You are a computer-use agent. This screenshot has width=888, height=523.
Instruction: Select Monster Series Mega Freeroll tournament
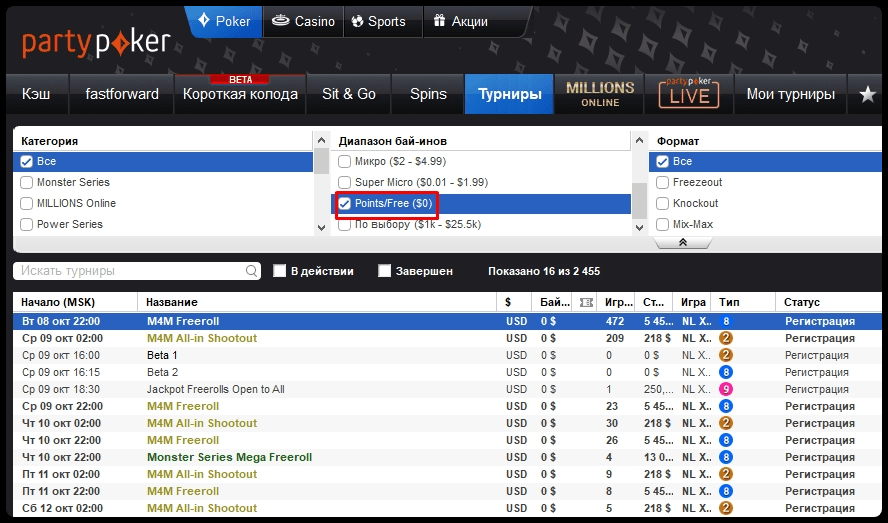point(229,457)
